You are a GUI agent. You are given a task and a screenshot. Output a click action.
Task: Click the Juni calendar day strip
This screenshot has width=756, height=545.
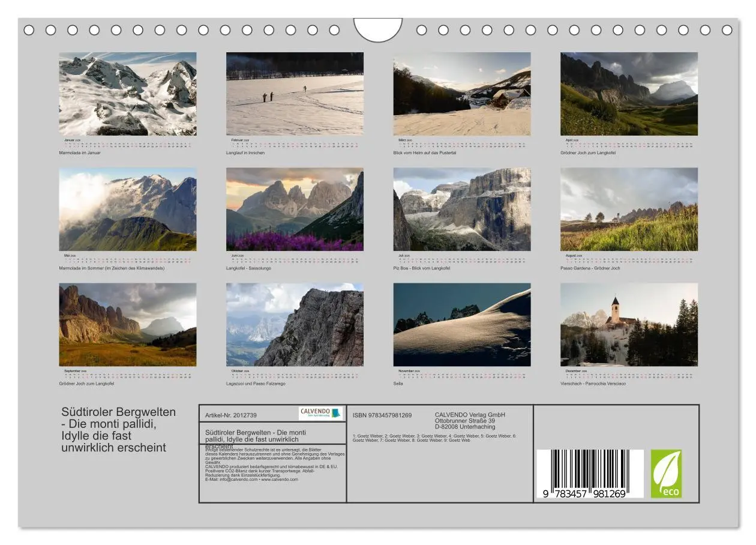coord(295,259)
